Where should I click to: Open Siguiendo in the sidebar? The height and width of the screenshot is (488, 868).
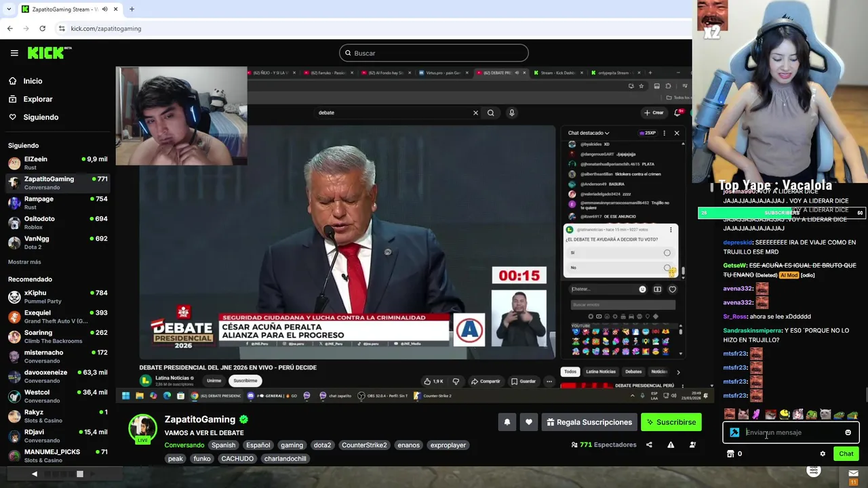pyautogui.click(x=41, y=117)
